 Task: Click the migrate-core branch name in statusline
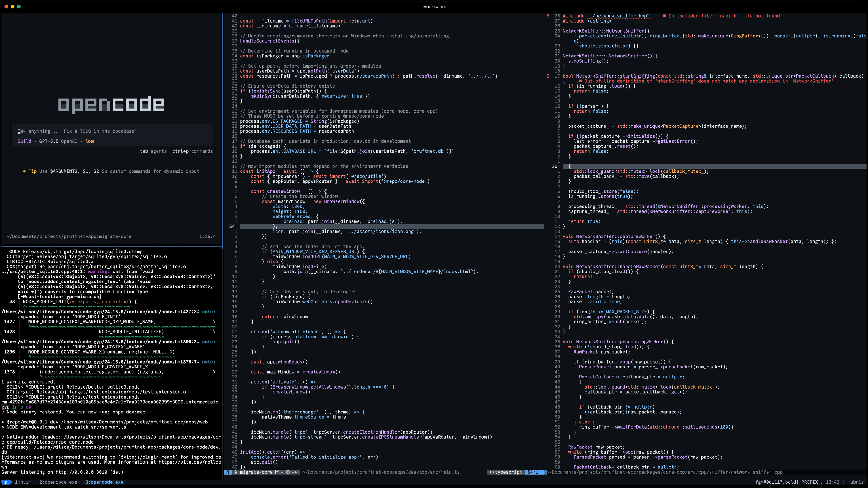click(256, 472)
